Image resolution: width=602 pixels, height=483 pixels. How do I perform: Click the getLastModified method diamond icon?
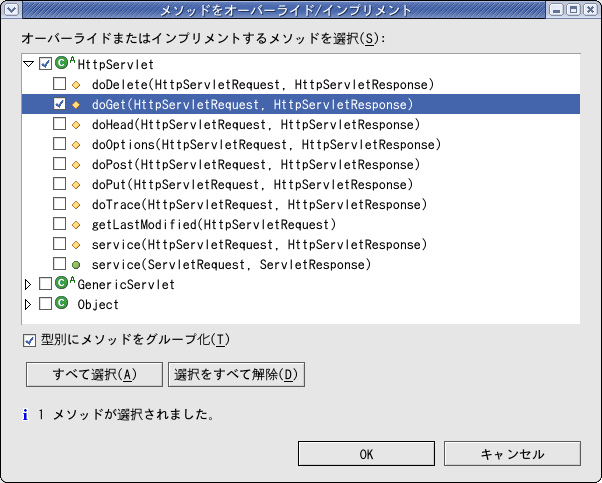(76, 225)
